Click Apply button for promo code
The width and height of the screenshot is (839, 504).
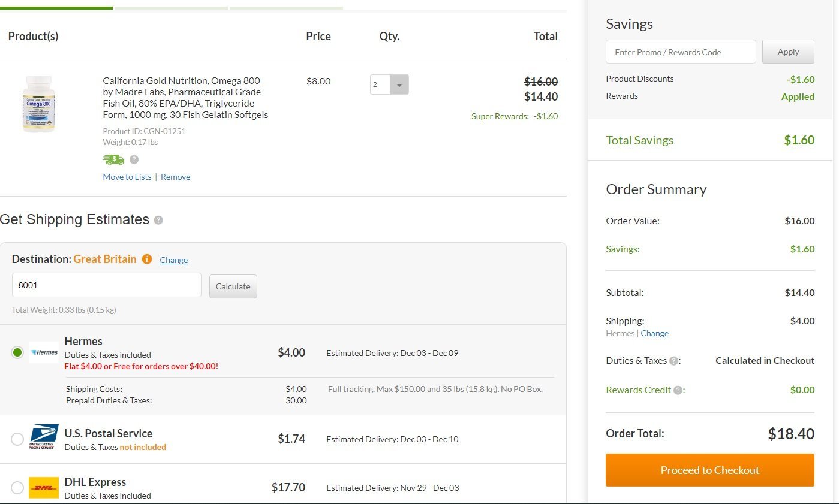pyautogui.click(x=788, y=52)
